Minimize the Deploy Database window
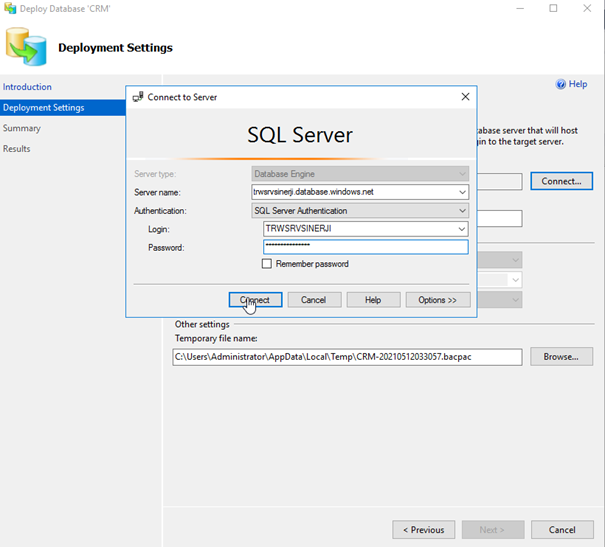This screenshot has width=605, height=547. 520,8
